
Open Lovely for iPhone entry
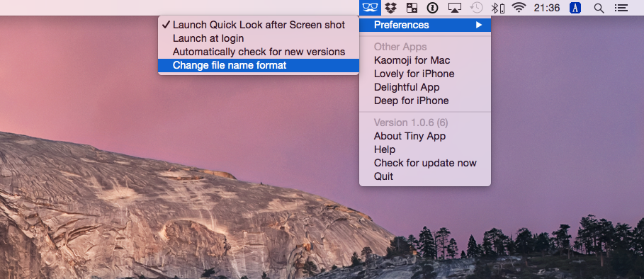click(x=425, y=74)
